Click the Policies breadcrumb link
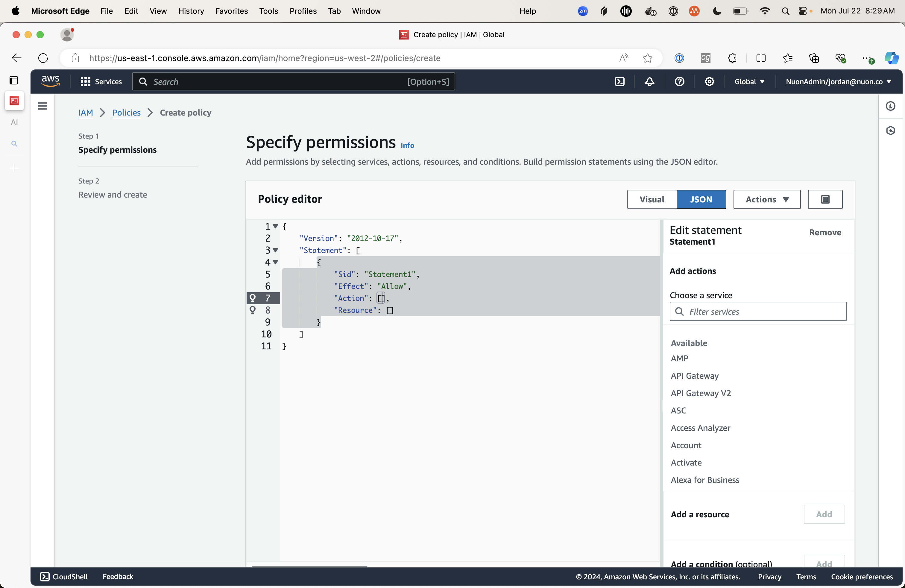The width and height of the screenshot is (905, 588). point(126,113)
